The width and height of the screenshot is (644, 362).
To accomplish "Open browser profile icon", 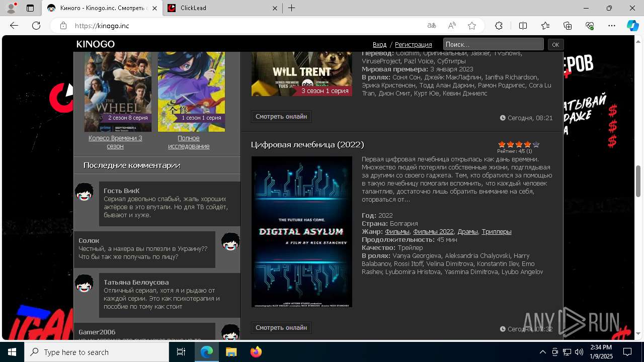I will point(11,8).
